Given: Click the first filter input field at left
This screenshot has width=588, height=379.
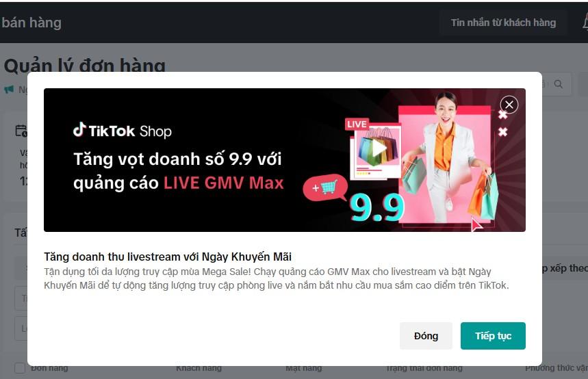Looking at the screenshot, I should point(21,298).
